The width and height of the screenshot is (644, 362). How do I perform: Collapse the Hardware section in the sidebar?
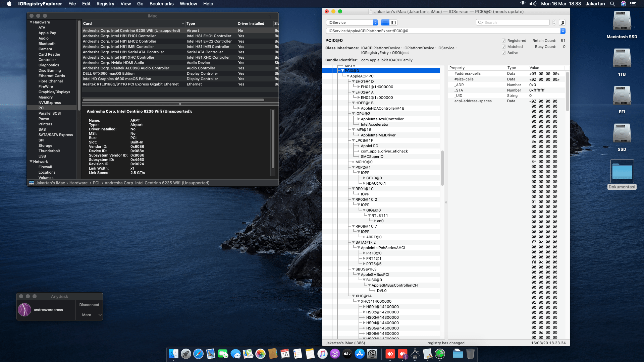point(31,22)
